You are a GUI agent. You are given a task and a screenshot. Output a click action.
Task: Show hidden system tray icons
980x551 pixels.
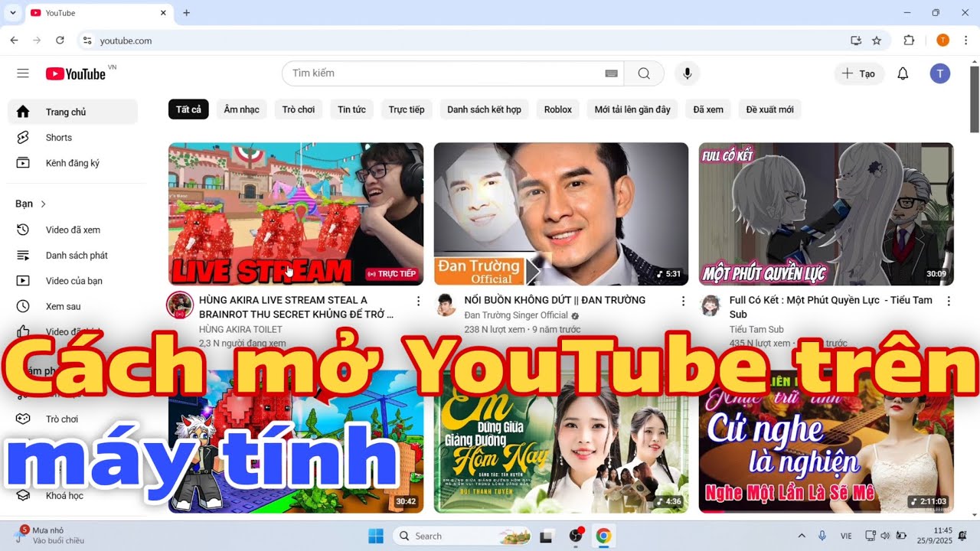click(802, 536)
